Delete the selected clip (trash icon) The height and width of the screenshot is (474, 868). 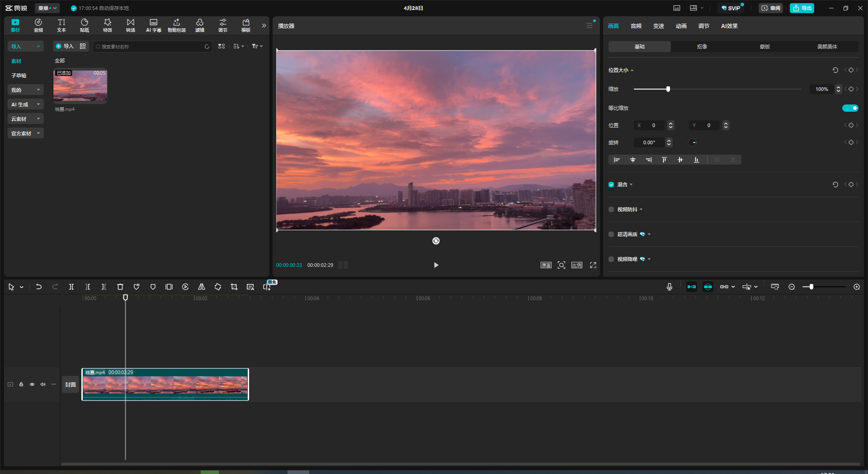pyautogui.click(x=120, y=287)
